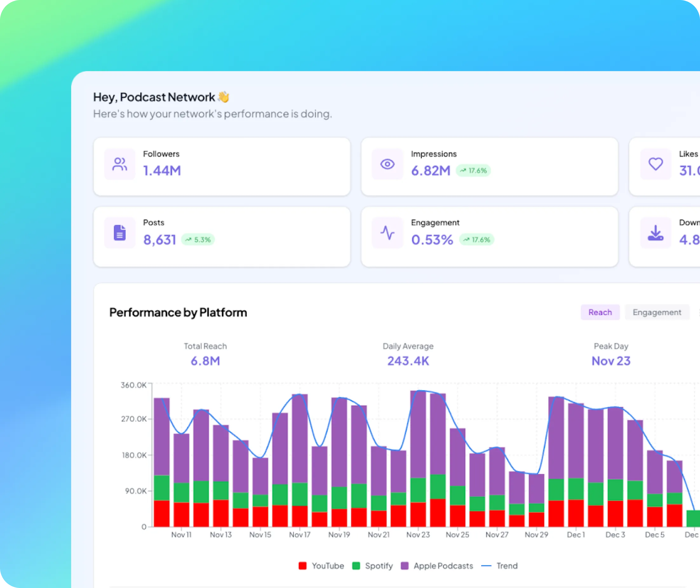Viewport: 700px width, 588px height.
Task: Select the Followers people icon
Action: 119,164
